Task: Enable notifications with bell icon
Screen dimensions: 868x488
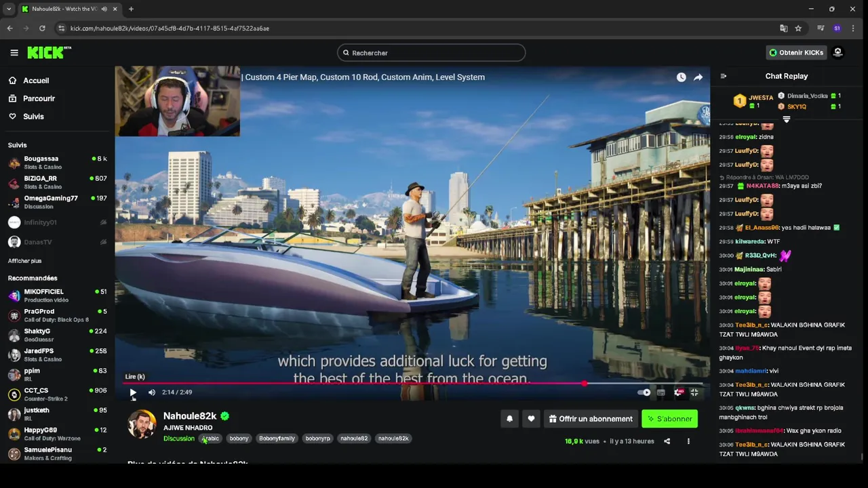Action: [510, 419]
